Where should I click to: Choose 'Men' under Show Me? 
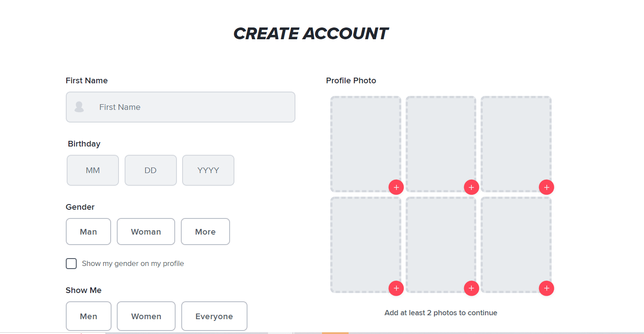88,316
